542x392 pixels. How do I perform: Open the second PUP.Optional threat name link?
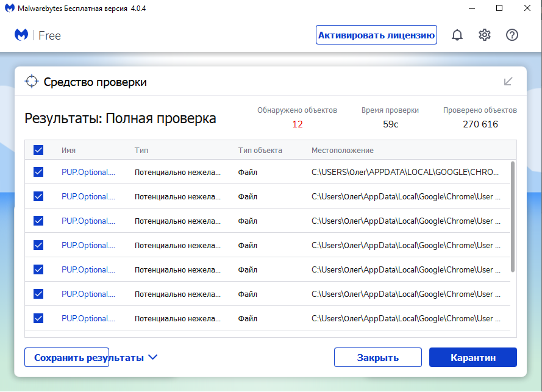(x=88, y=197)
